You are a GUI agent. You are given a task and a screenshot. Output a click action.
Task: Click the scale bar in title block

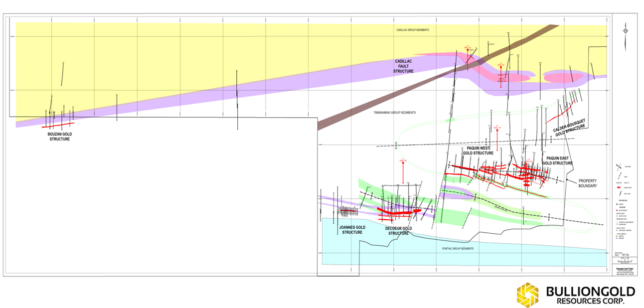pos(625,261)
